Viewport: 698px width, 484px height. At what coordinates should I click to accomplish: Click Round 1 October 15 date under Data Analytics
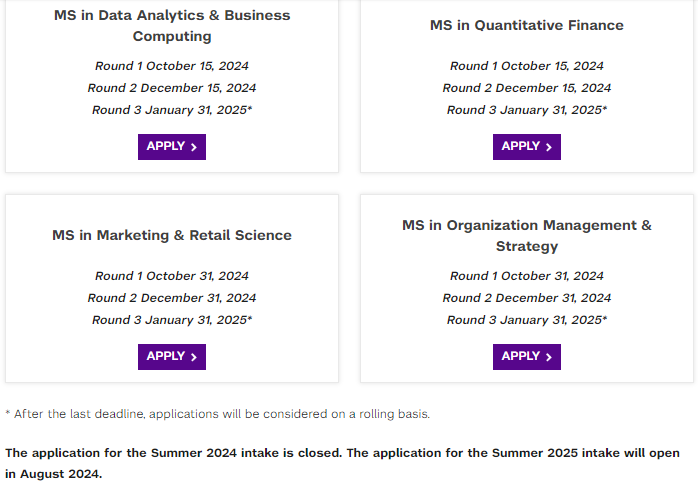[x=172, y=66]
